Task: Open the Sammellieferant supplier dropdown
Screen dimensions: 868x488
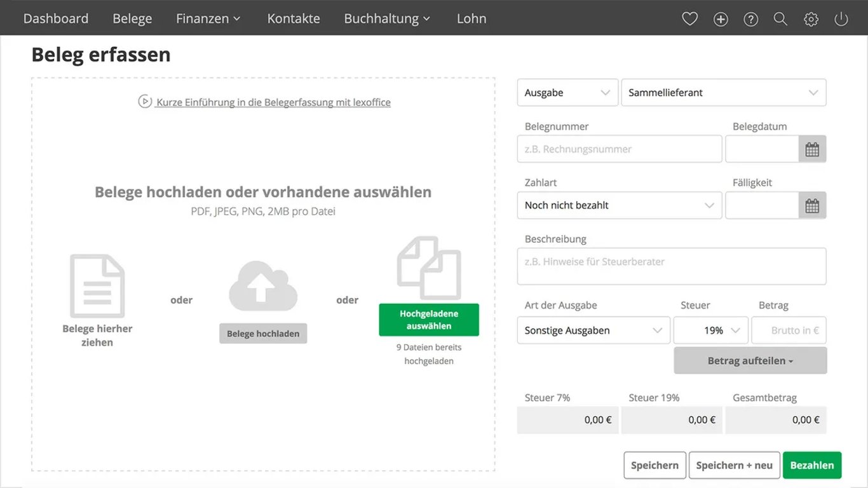Action: pyautogui.click(x=724, y=93)
